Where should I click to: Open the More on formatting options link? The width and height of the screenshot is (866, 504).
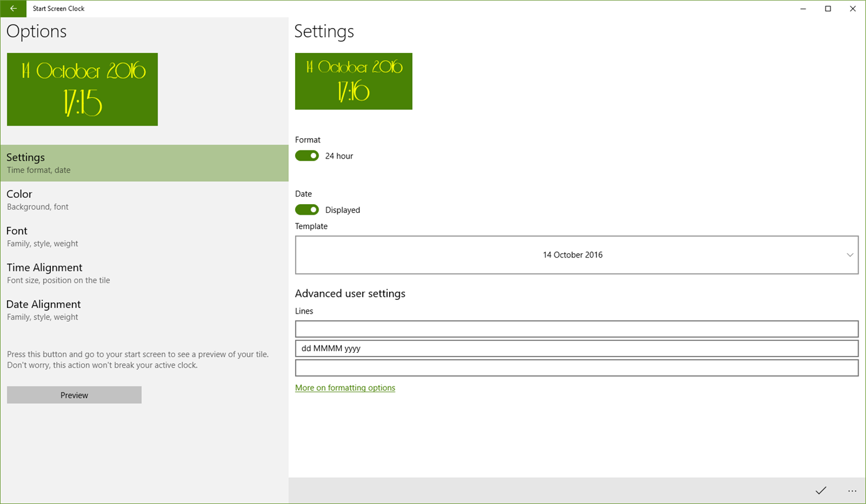pyautogui.click(x=345, y=388)
